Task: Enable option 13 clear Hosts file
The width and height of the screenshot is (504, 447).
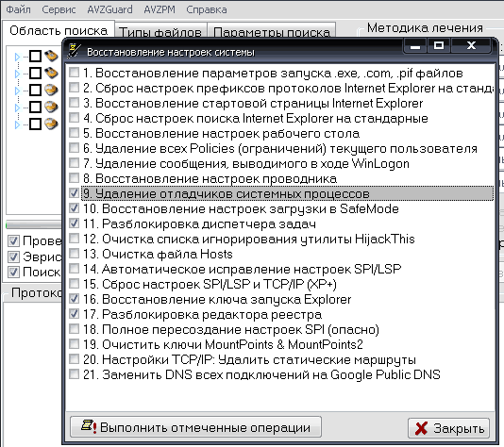Action: pyautogui.click(x=75, y=254)
